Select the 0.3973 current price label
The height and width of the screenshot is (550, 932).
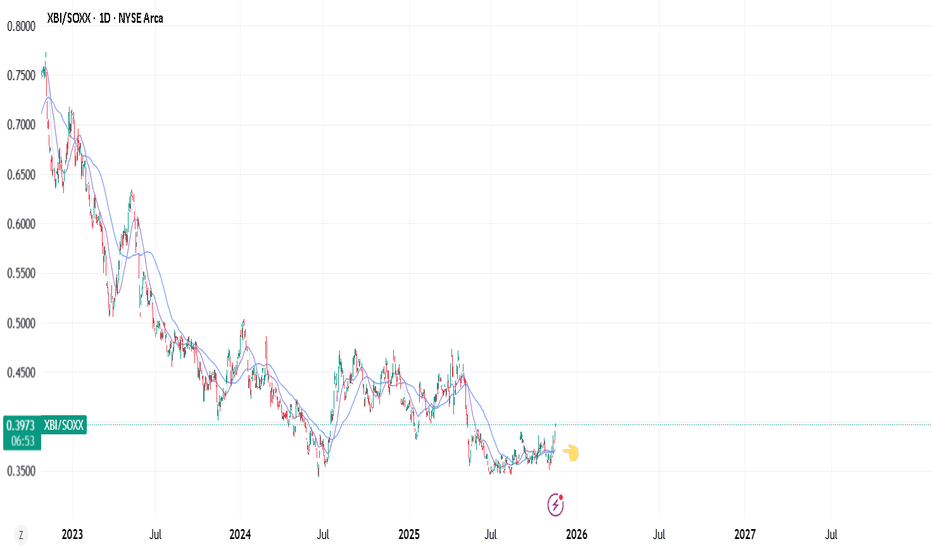(20, 425)
